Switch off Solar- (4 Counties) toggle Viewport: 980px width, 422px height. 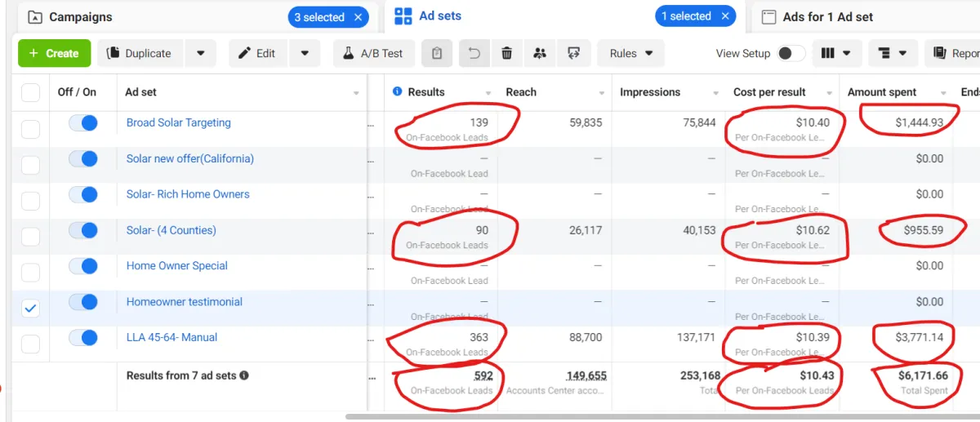(83, 230)
